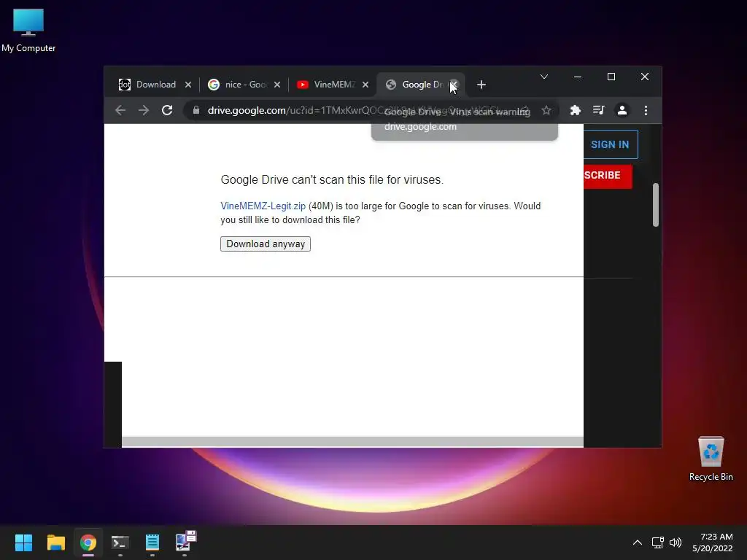Go forward to next page
The width and height of the screenshot is (747, 560).
[x=144, y=111]
